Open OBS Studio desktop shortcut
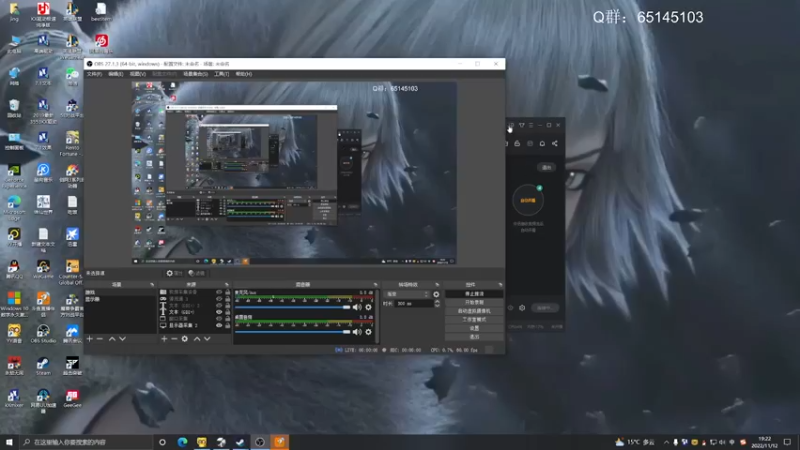The width and height of the screenshot is (800, 450). 43,334
